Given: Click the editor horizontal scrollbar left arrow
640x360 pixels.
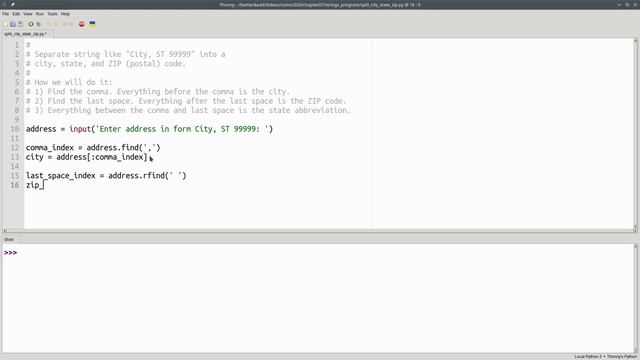Looking at the screenshot, I should 5,231.
